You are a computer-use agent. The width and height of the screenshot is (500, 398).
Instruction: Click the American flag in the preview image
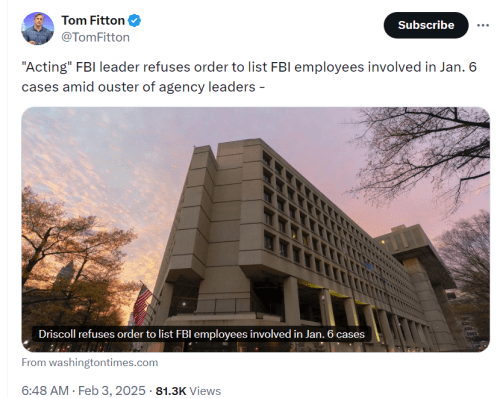[142, 305]
